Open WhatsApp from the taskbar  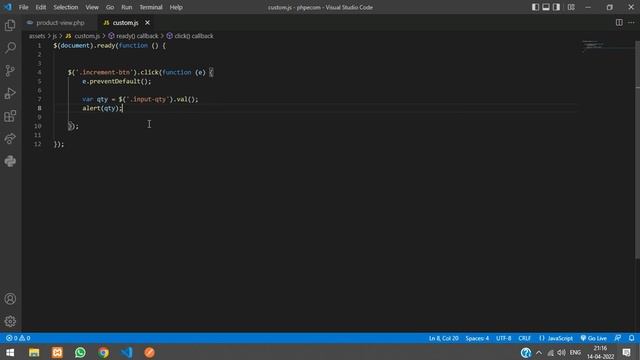pyautogui.click(x=80, y=352)
